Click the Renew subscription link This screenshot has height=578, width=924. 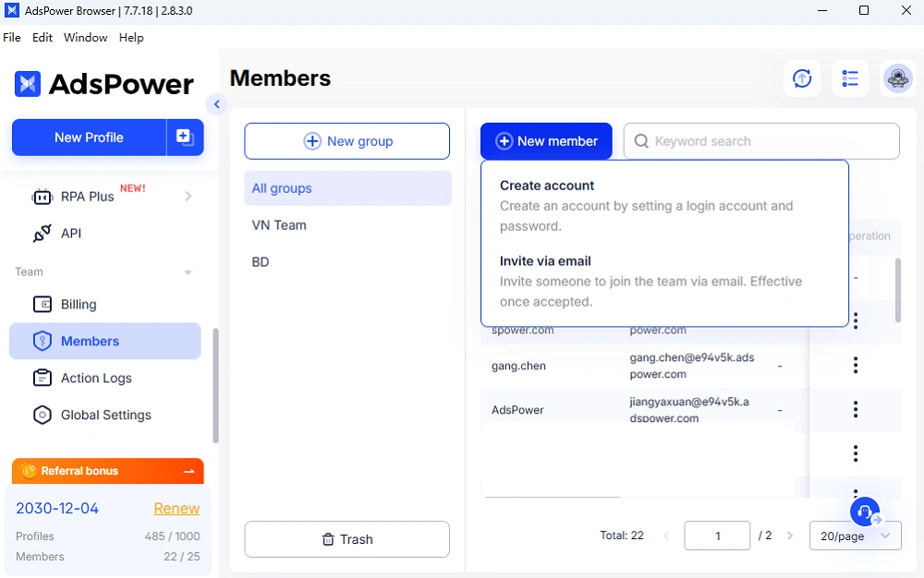point(176,508)
